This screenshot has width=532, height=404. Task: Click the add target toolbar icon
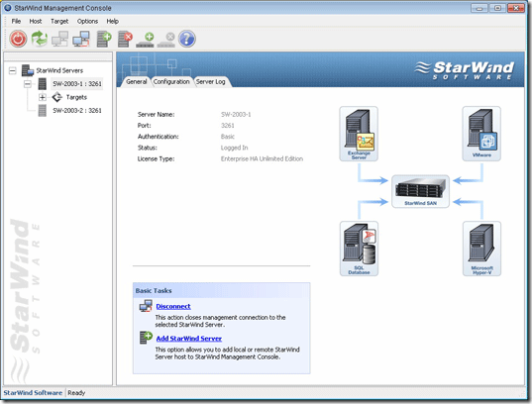146,40
